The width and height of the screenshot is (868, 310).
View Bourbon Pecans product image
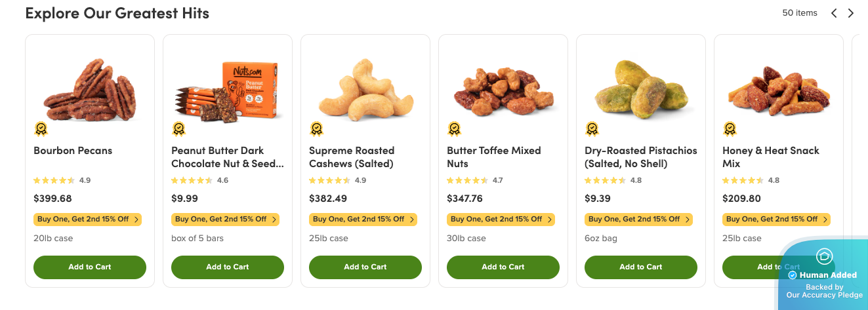point(90,88)
